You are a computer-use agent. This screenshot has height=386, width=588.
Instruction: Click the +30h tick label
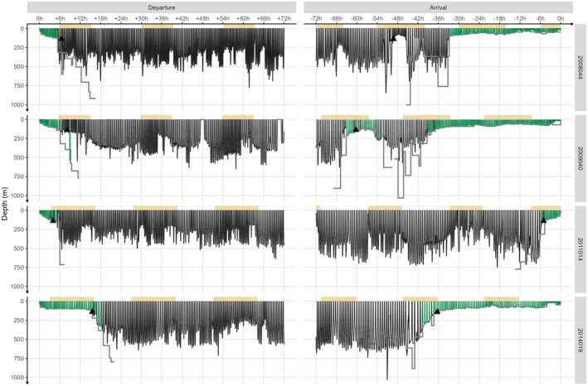(x=141, y=18)
